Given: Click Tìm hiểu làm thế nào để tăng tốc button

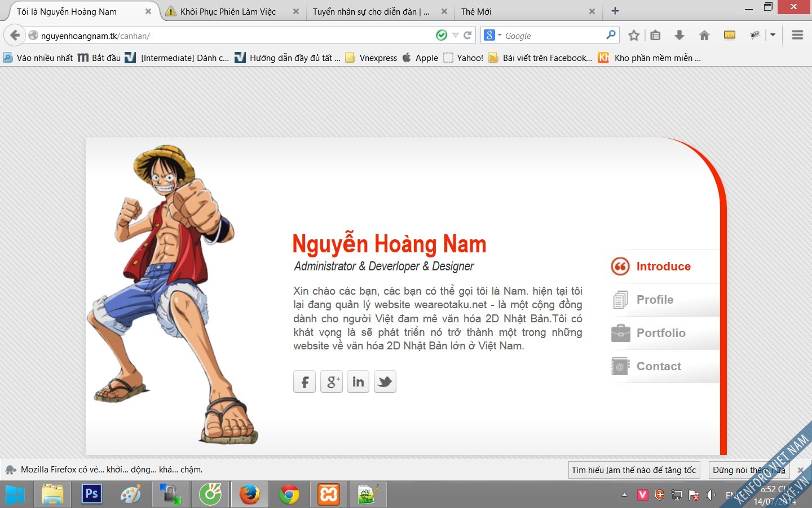Looking at the screenshot, I should coord(634,470).
